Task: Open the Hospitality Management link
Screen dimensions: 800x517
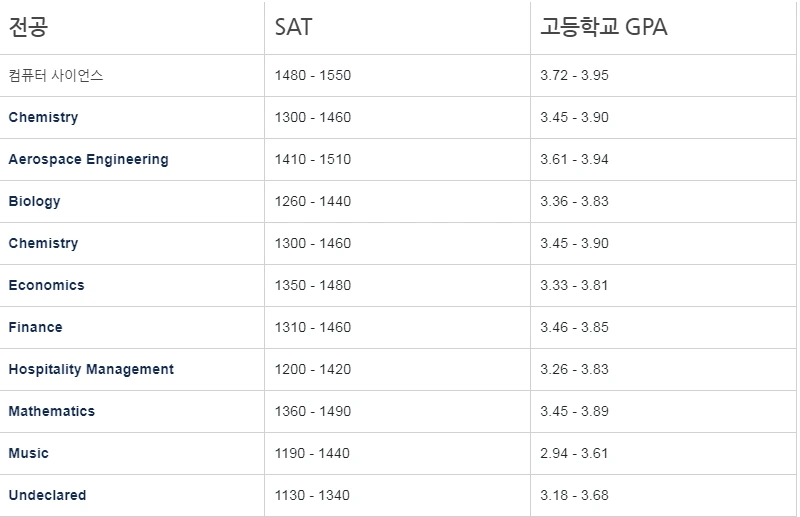Action: 91,369
